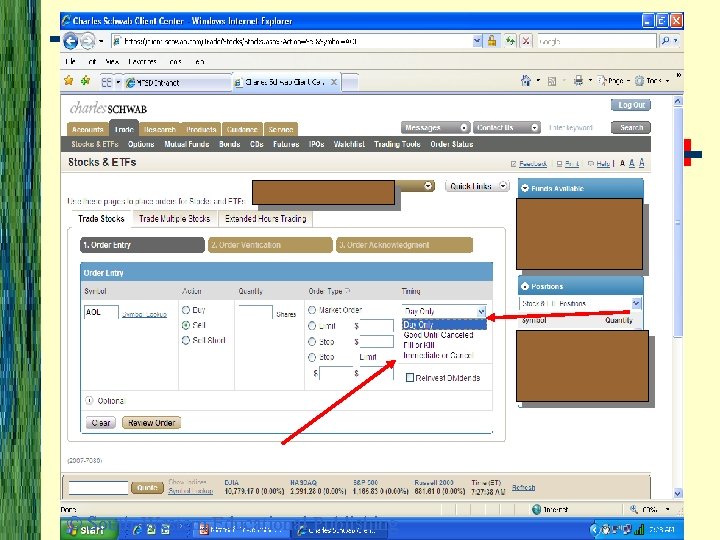Screen dimensions: 720x540
Task: Click the RSS feeds toolbar icon
Action: (552, 81)
